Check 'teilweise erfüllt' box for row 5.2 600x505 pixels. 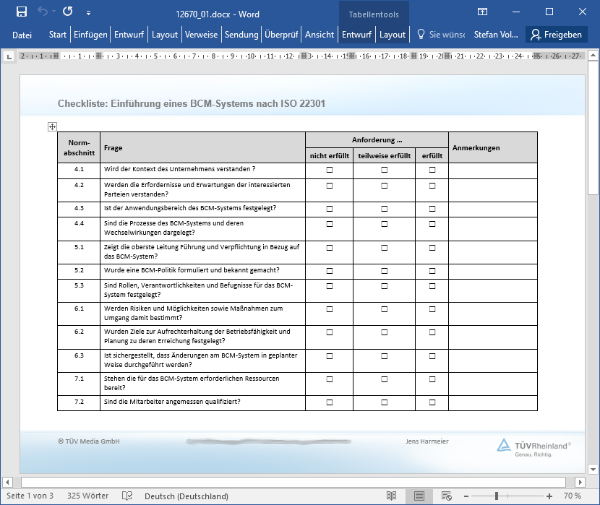tap(384, 270)
